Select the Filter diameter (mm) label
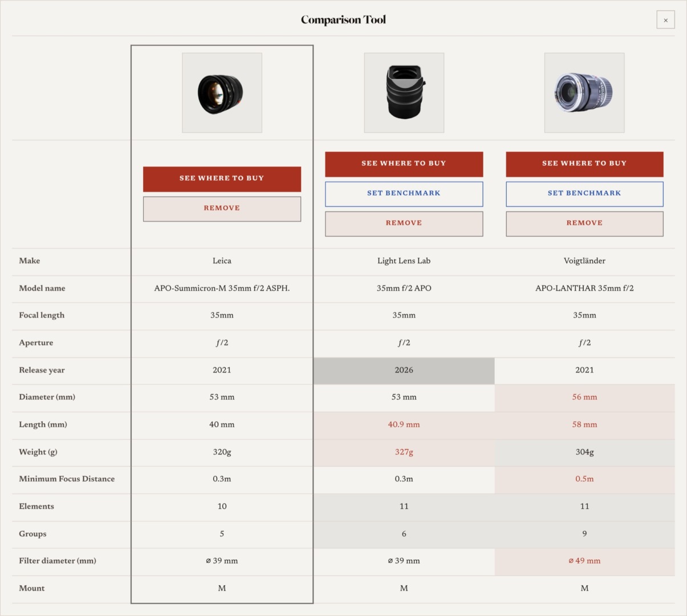 [58, 561]
